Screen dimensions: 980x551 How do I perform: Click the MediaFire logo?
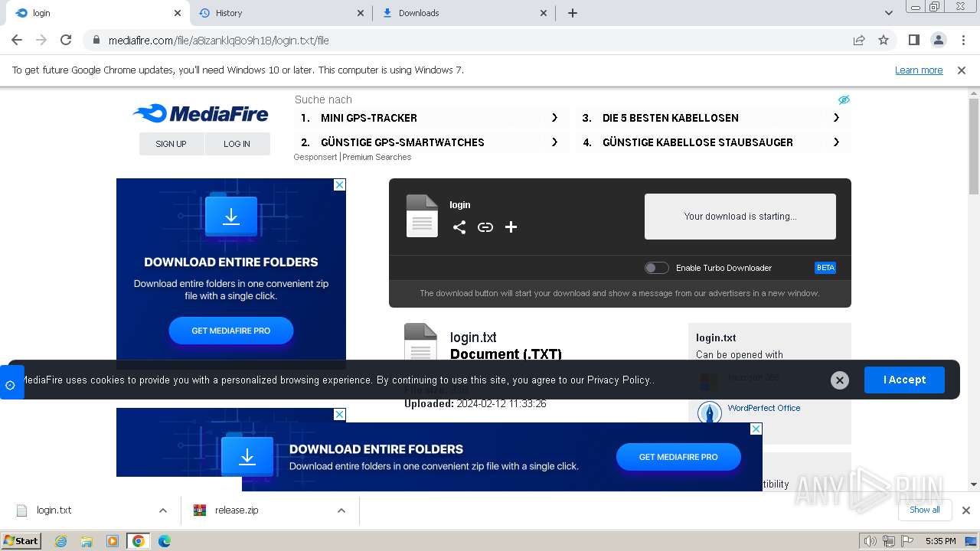(x=201, y=114)
